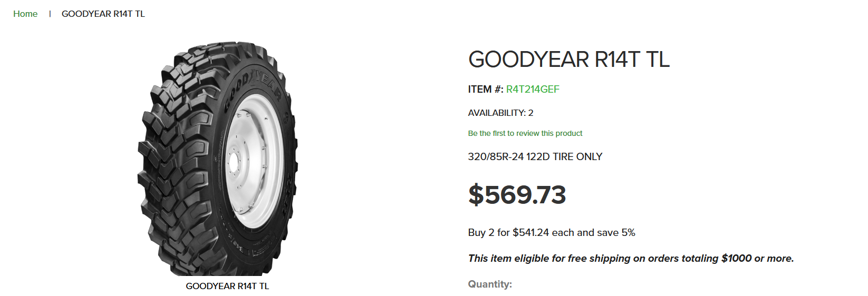Click the $1000 threshold in the shipping notice
The image size is (868, 296).
(x=736, y=258)
